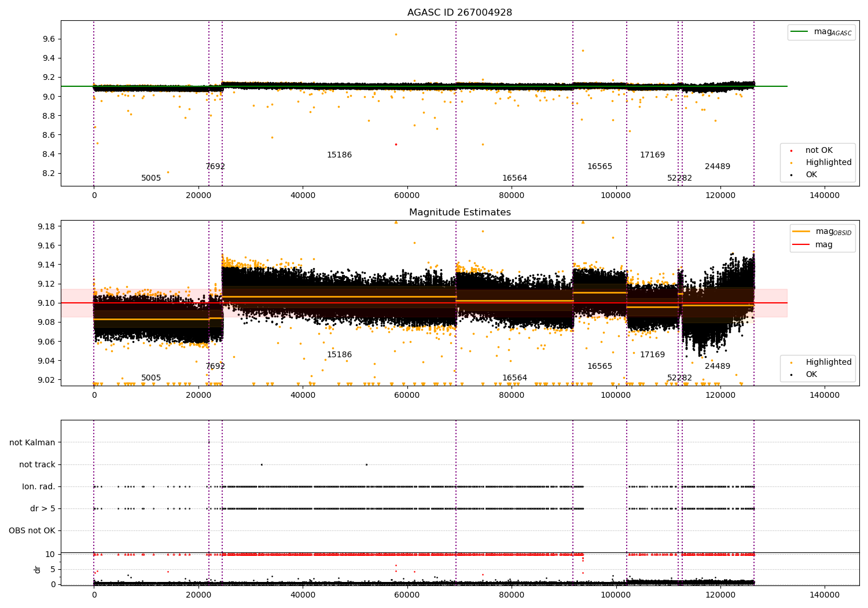Click the red 'not OK' outlier point near 8.5
The width and height of the screenshot is (868, 608).
tap(396, 144)
